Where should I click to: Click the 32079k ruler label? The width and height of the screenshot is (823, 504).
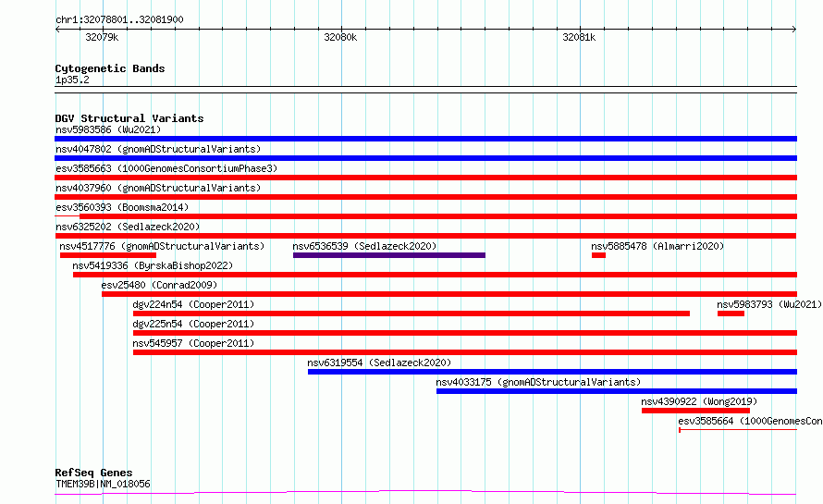pos(102,37)
